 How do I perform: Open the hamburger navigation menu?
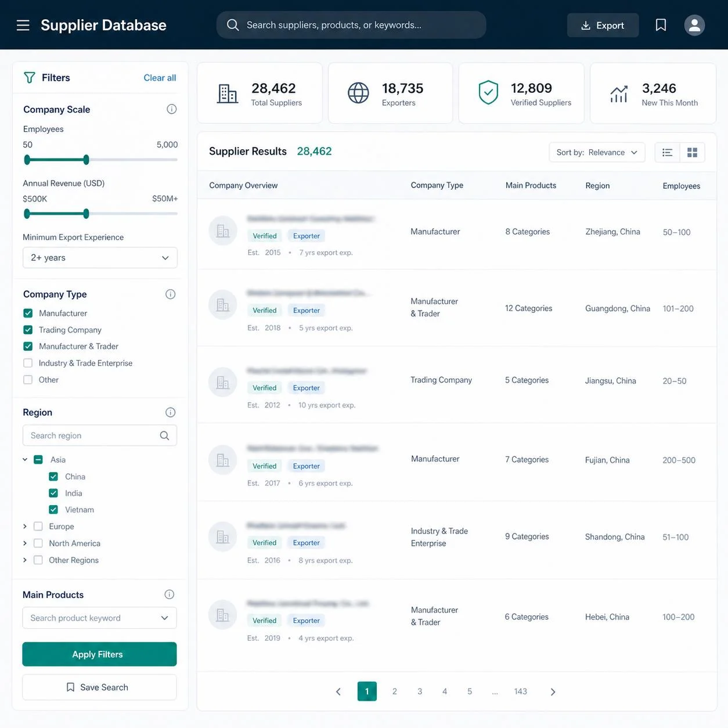click(23, 25)
